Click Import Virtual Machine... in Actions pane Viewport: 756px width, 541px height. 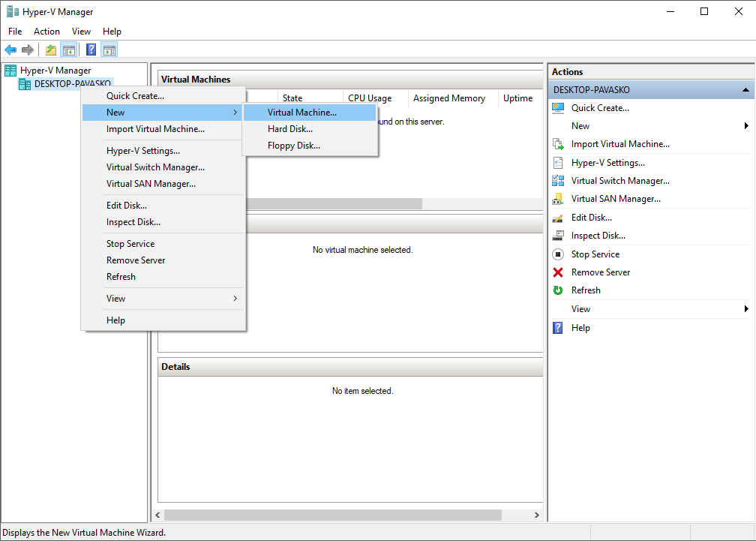pyautogui.click(x=620, y=144)
